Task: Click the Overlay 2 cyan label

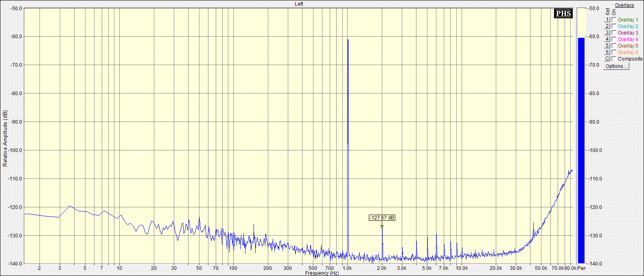Action: tap(628, 26)
